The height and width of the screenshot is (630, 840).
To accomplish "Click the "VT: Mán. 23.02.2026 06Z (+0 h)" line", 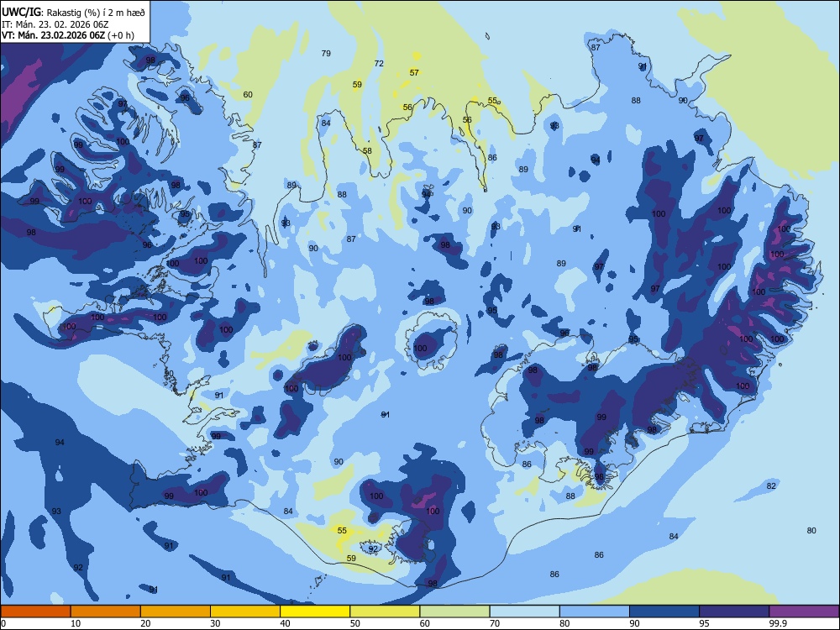I will tap(68, 35).
